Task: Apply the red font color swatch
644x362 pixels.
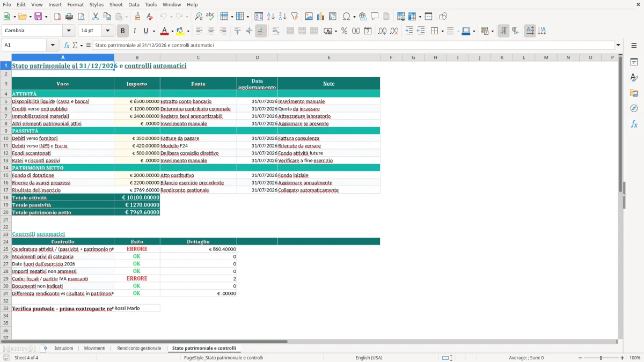Action: (165, 31)
